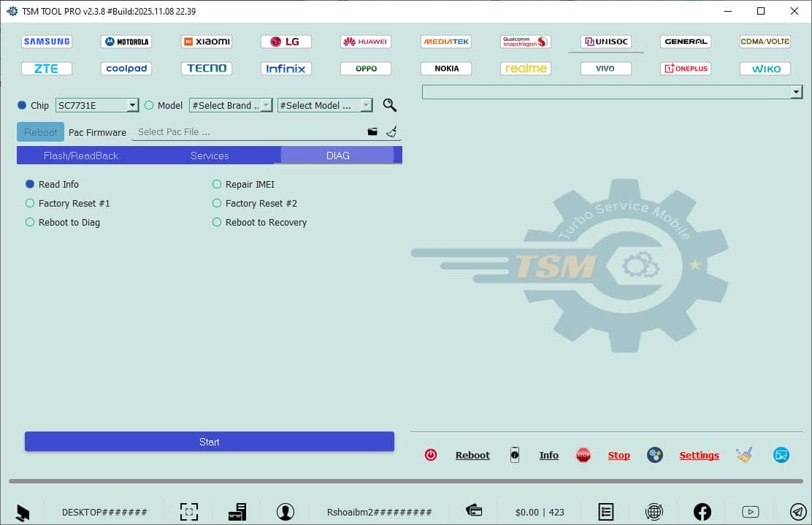The width and height of the screenshot is (812, 525).
Task: Switch to the Flash/ReadBack tab
Action: coord(80,155)
